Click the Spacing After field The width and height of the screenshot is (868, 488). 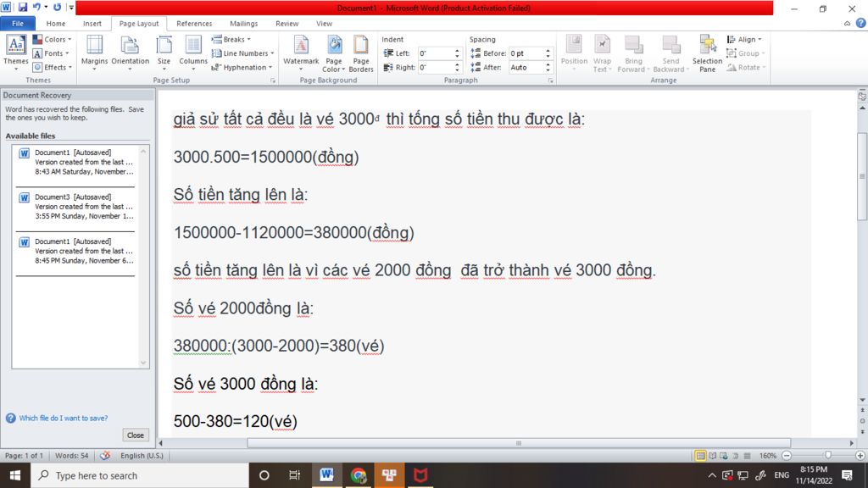tap(526, 67)
